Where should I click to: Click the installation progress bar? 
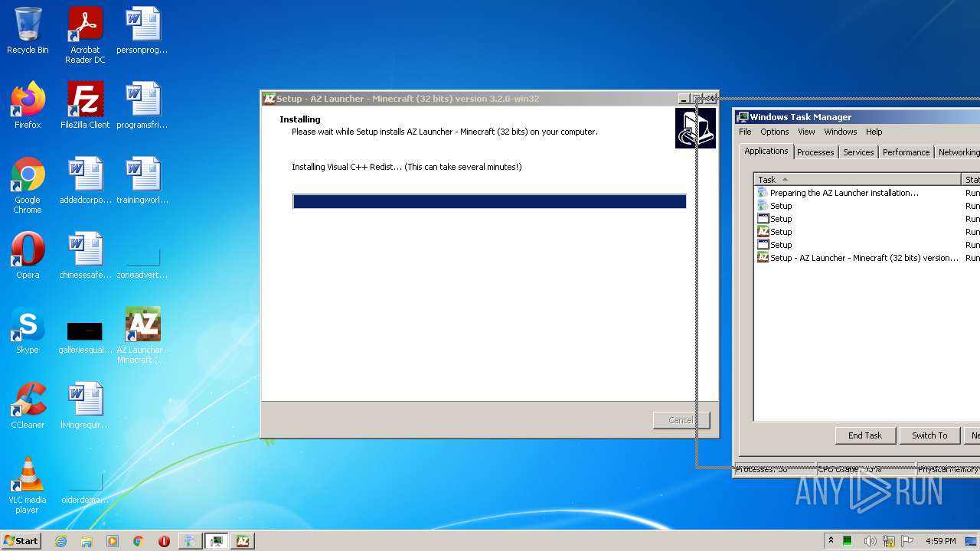(x=489, y=201)
